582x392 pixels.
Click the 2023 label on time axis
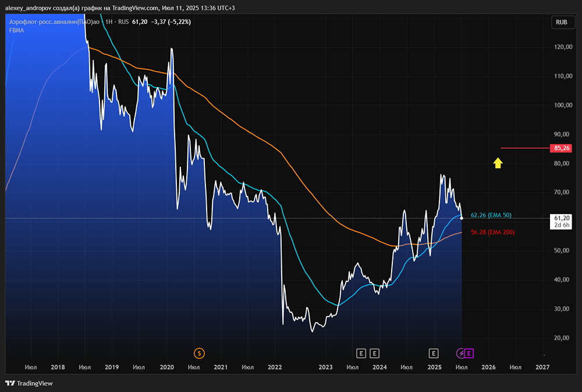(x=325, y=367)
